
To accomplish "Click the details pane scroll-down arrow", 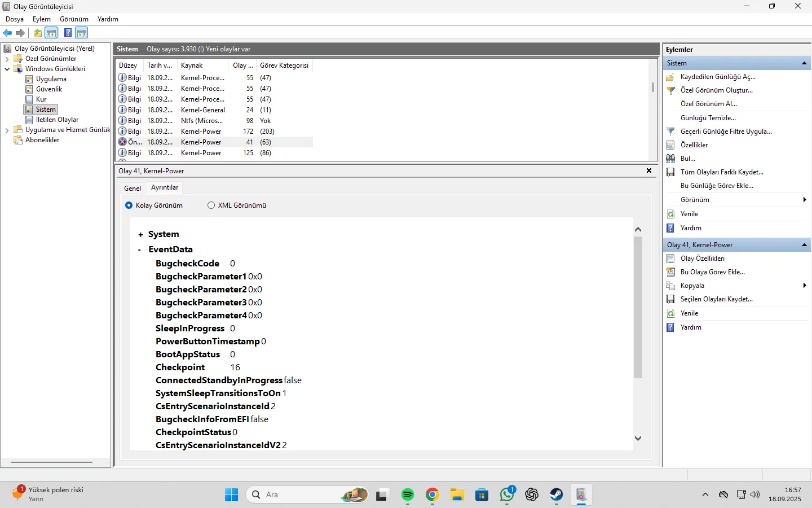I will pos(638,438).
